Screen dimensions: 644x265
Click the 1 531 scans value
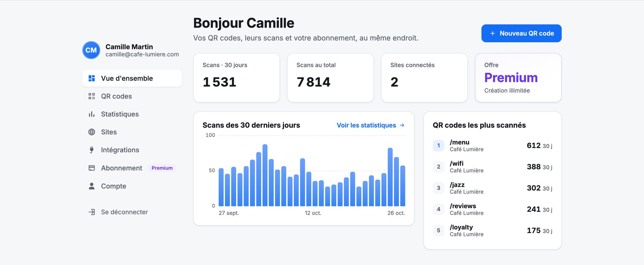coord(219,82)
